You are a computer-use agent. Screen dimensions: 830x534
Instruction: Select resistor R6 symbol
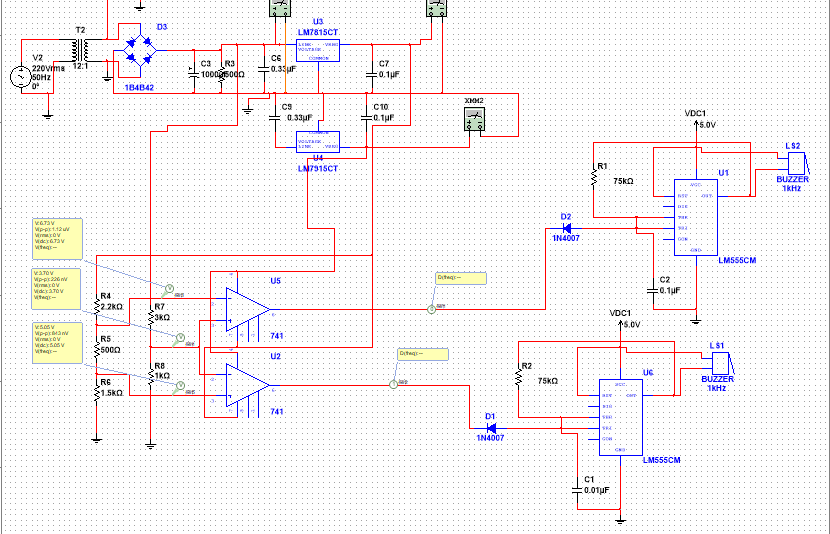[x=97, y=393]
